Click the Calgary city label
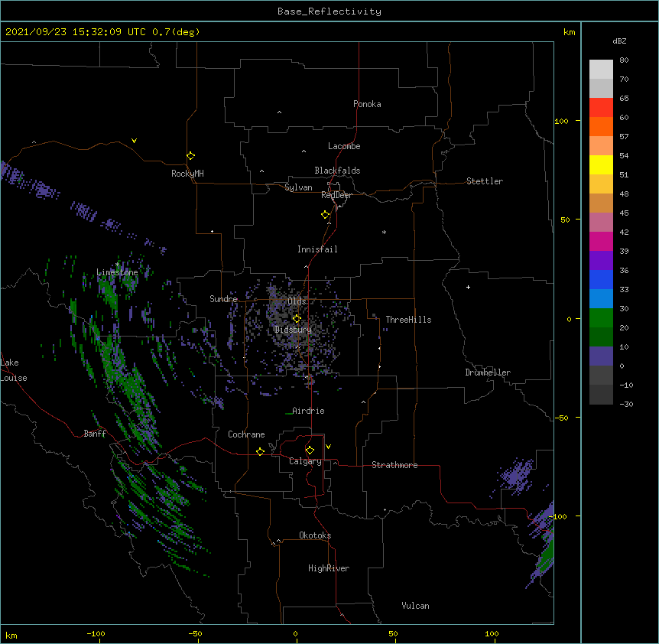Screen dimensions: 659x644 pos(305,461)
